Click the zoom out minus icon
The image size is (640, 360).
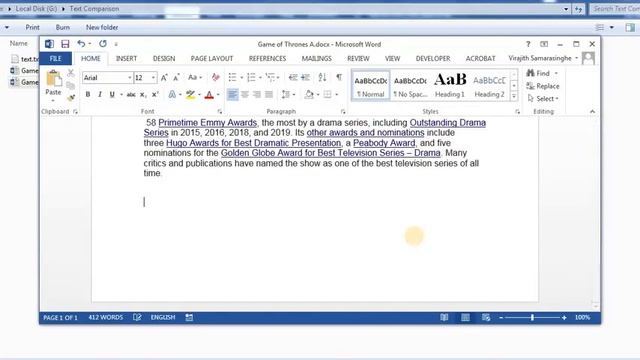(501, 318)
